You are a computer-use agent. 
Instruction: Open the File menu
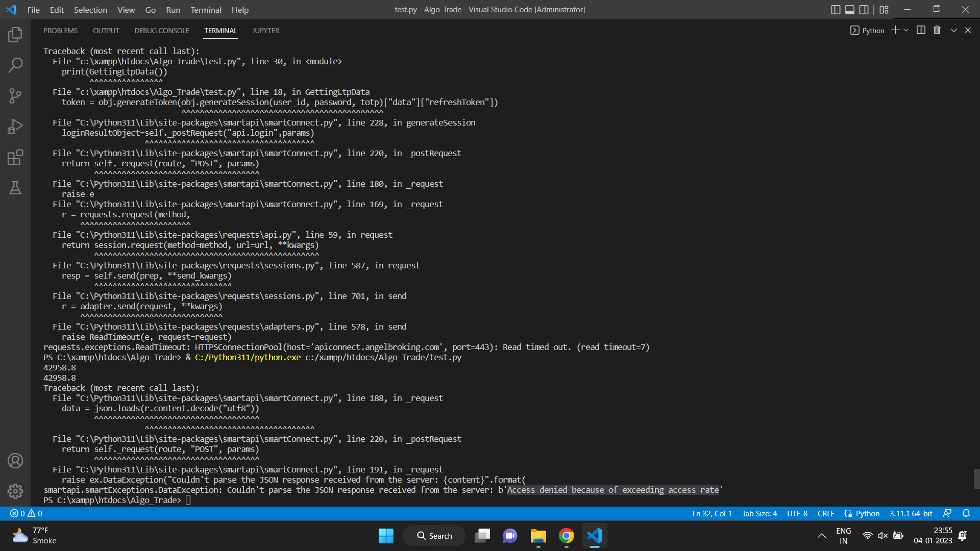pos(34,10)
